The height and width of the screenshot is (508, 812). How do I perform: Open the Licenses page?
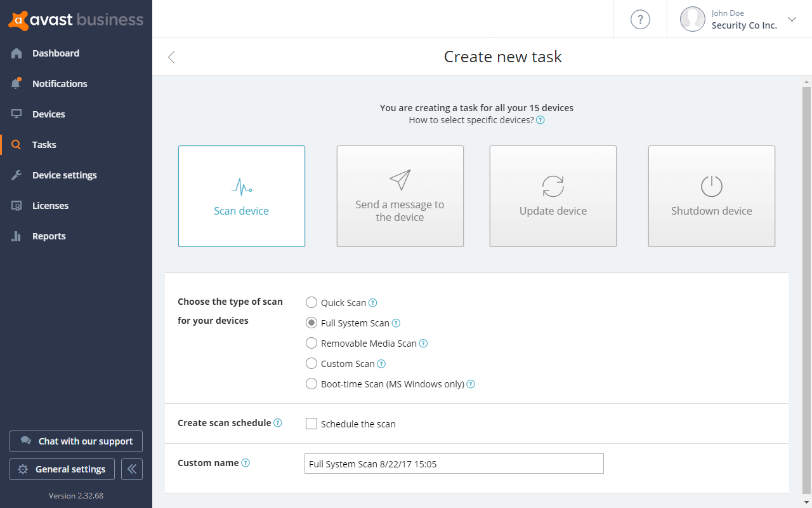point(50,205)
